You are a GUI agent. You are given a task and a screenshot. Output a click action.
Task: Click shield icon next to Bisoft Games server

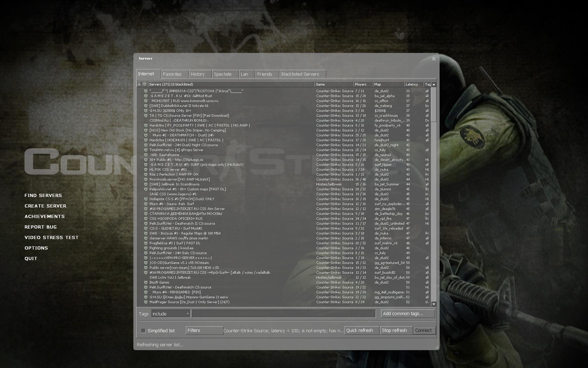(x=146, y=282)
